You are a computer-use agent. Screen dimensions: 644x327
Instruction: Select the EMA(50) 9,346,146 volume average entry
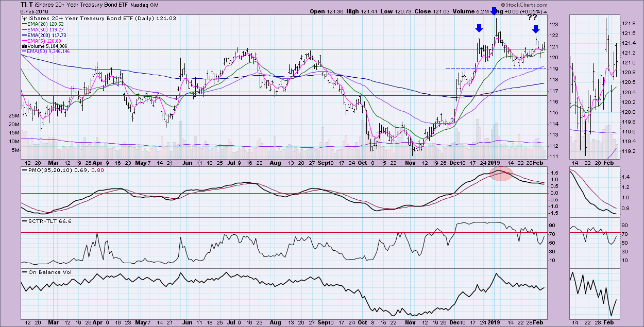45,51
